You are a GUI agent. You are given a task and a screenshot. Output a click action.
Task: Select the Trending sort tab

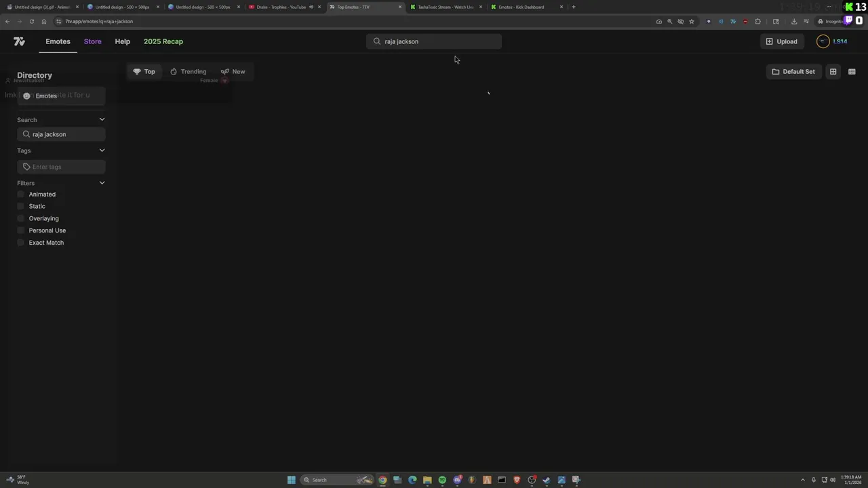coord(188,71)
